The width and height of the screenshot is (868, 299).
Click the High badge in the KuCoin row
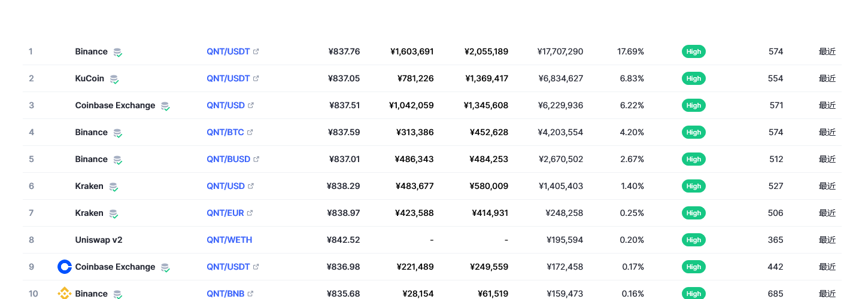[694, 78]
